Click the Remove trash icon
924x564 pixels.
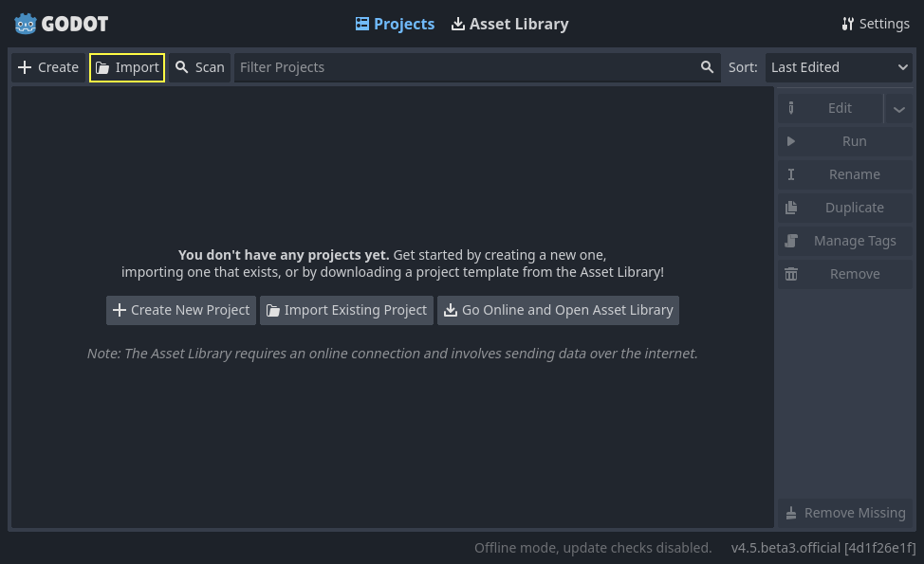coord(791,274)
